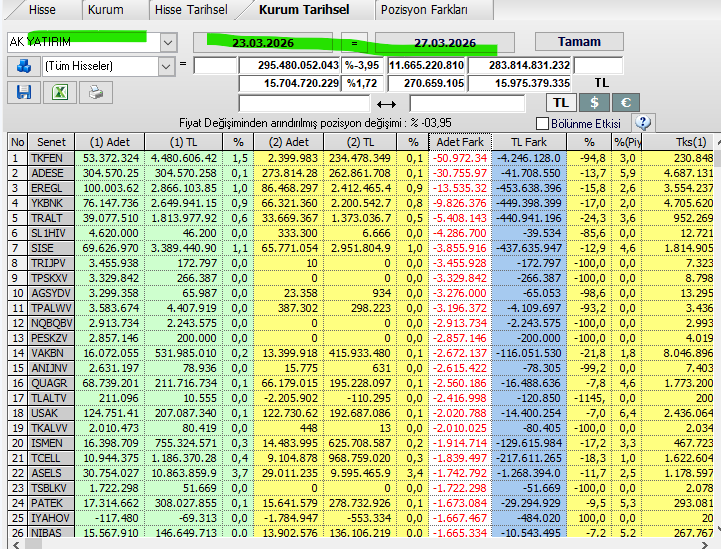Select TL currency button
This screenshot has width=721, height=549.
561,103
